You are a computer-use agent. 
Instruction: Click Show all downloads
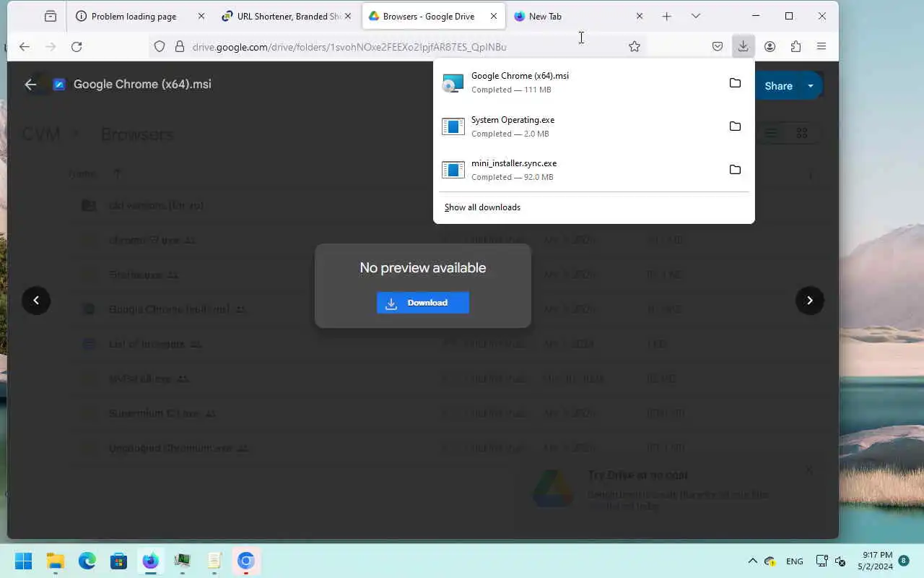click(482, 207)
